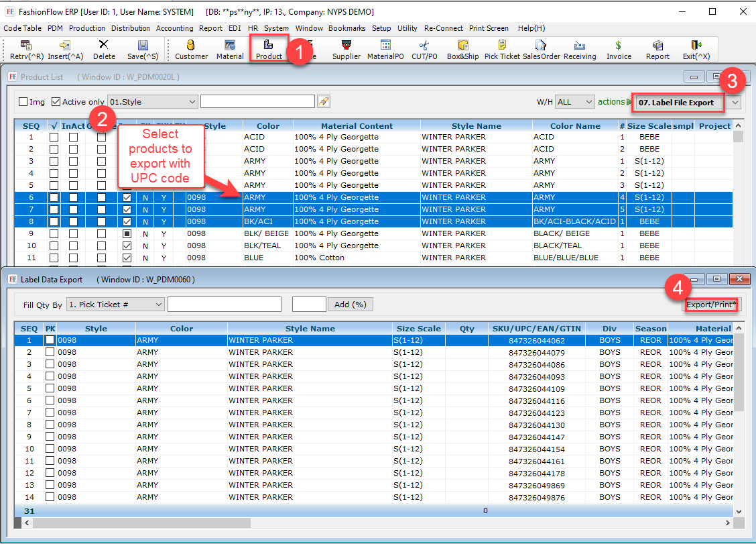This screenshot has height=544, width=756.
Task: Check PK box for row 1 in Label Data Export
Action: coord(50,341)
